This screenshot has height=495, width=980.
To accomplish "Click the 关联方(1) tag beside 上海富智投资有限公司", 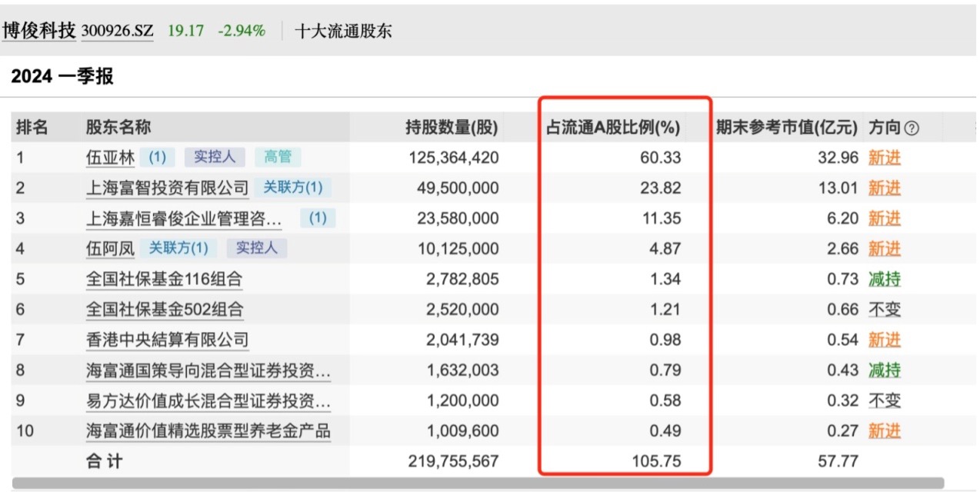I will point(293,188).
